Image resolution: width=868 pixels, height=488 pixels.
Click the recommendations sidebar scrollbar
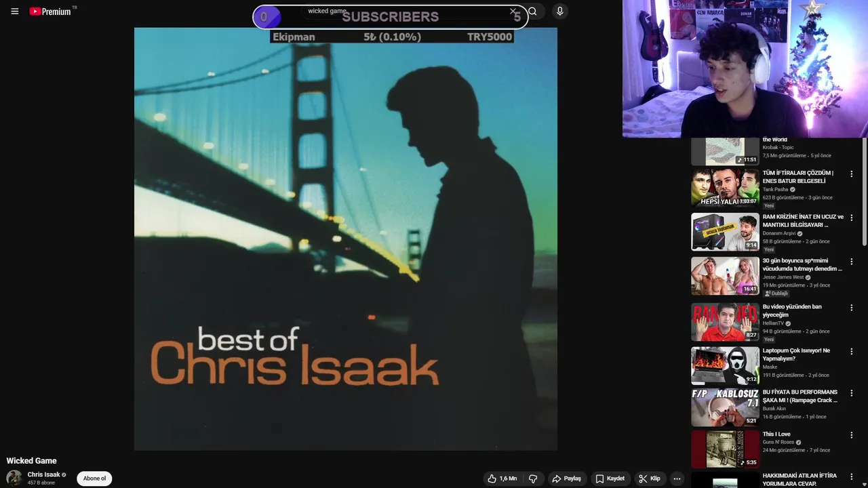click(864, 191)
